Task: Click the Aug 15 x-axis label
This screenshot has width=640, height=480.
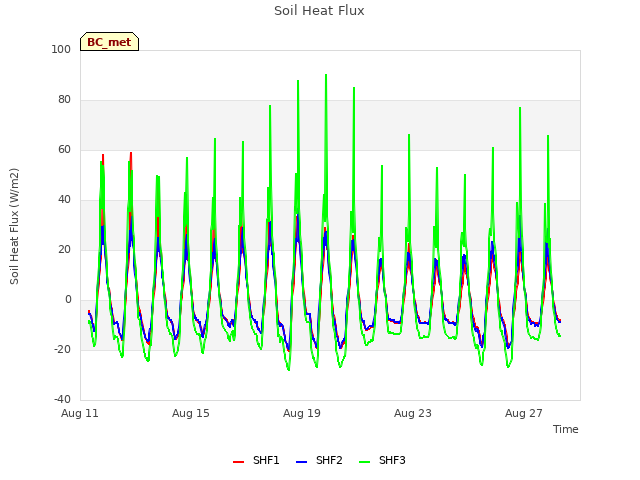Action: (191, 413)
